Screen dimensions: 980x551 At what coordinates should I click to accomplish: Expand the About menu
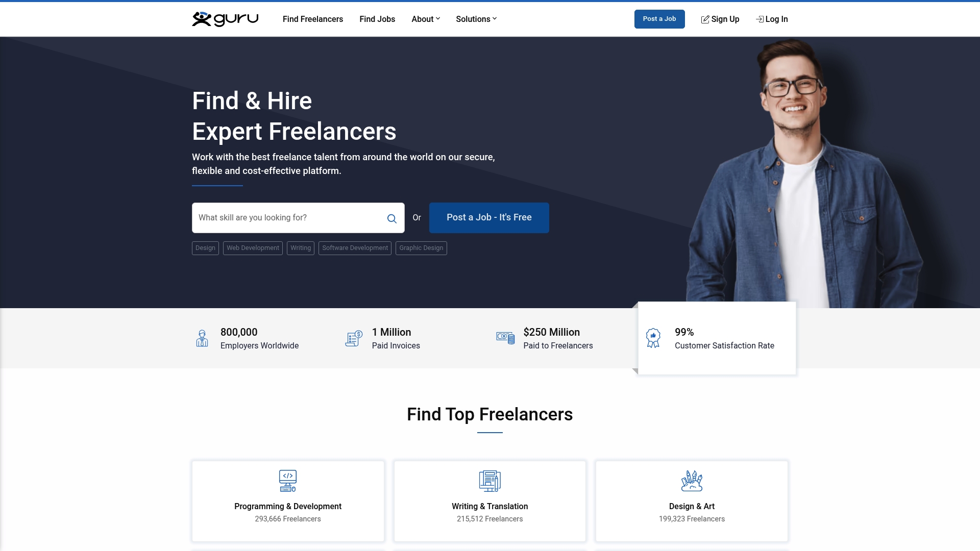pyautogui.click(x=425, y=19)
